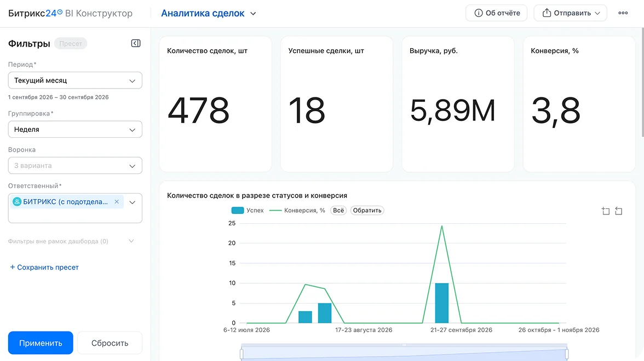Click the page vertical scrollbar

tap(642, 82)
